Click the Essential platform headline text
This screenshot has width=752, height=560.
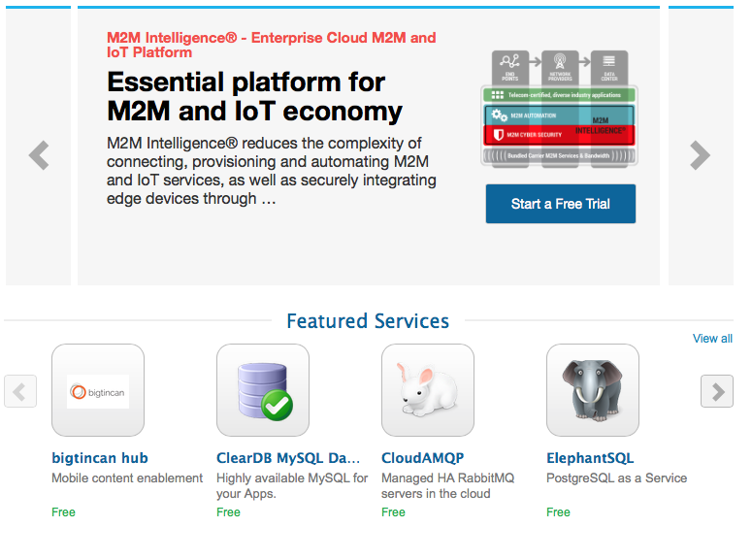254,95
